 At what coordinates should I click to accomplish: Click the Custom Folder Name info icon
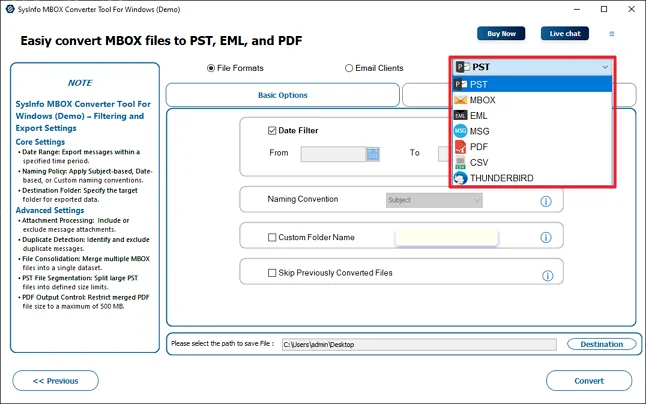tap(546, 237)
